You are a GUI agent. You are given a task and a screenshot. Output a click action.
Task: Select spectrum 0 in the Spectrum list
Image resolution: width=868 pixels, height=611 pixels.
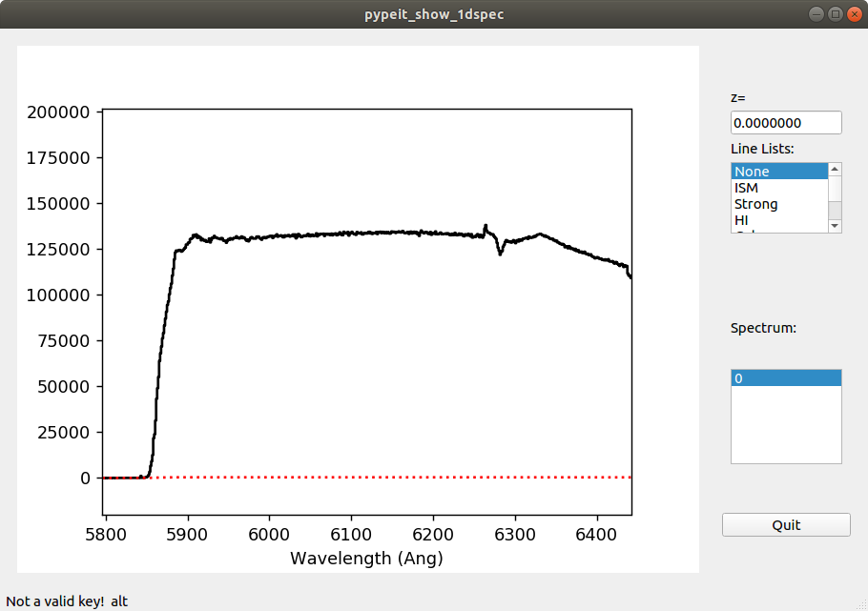tap(763, 378)
